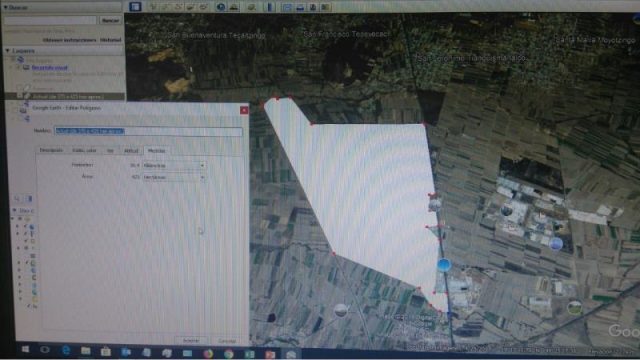Open the planets switcher toolbar icon
This screenshot has width=640, height=360.
coord(251,7)
